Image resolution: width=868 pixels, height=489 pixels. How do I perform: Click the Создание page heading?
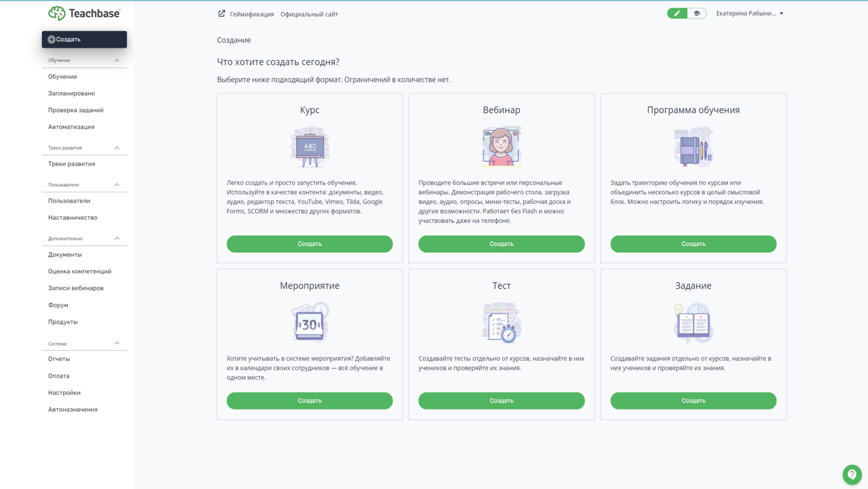233,40
